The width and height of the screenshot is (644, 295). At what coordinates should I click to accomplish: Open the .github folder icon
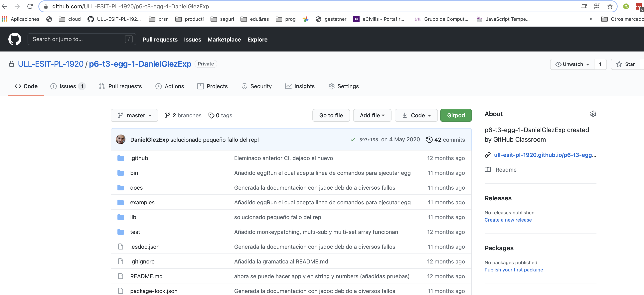(x=121, y=158)
